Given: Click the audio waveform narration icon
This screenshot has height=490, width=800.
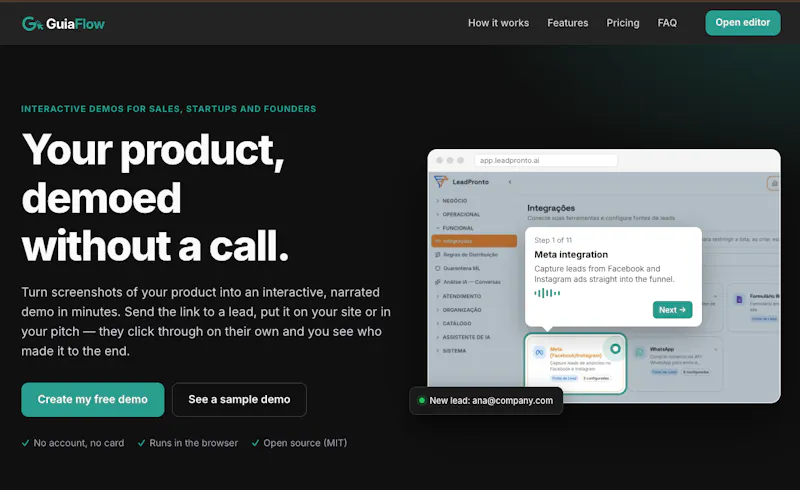Looking at the screenshot, I should click(547, 293).
